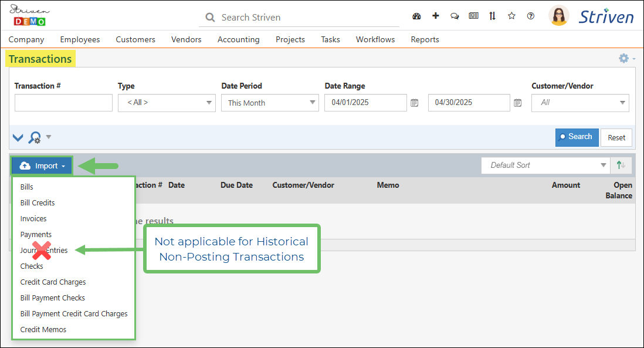The width and height of the screenshot is (644, 348).
Task: Open the Customer/Vendor dropdown
Action: tap(580, 103)
